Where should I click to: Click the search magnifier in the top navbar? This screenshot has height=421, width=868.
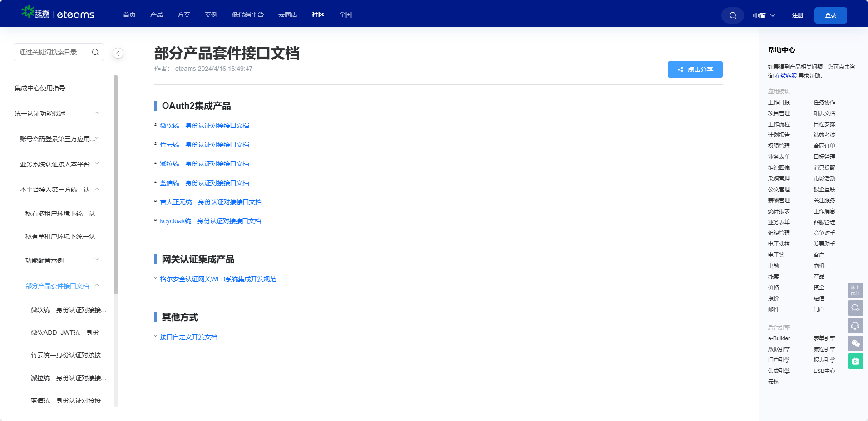[732, 15]
